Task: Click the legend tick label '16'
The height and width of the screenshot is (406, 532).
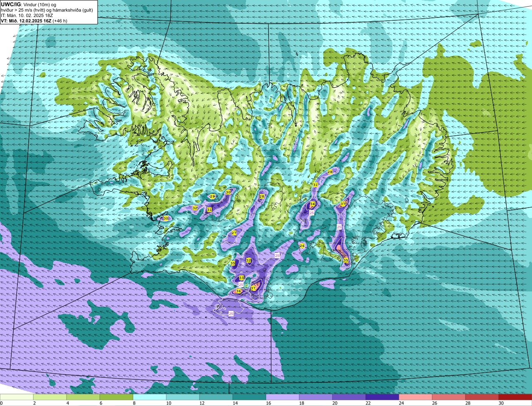Action: coord(268,403)
